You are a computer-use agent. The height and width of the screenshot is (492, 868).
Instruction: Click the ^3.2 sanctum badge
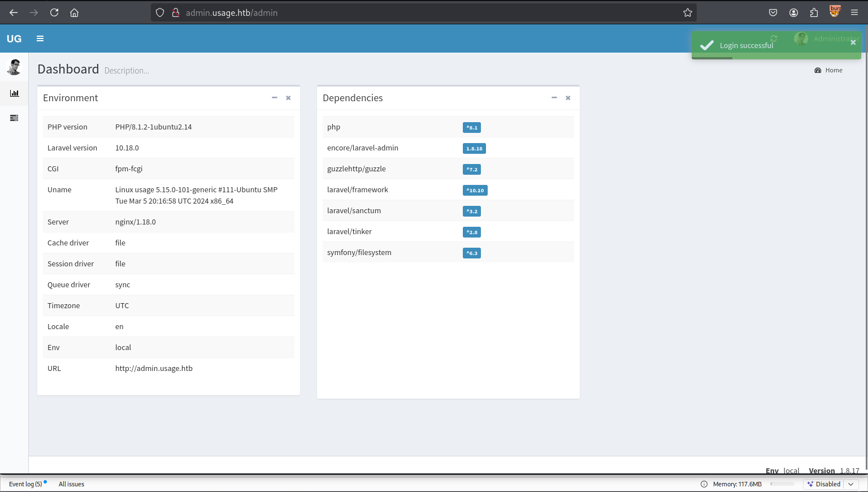[472, 212]
